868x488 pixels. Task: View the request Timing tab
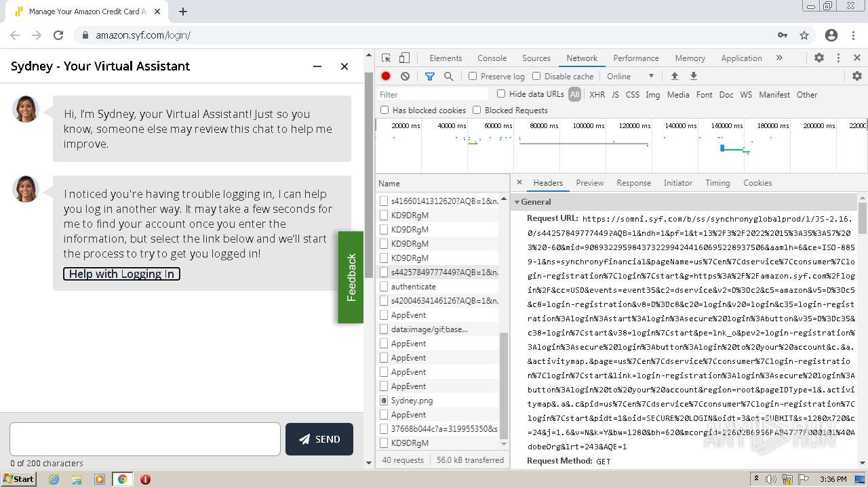point(717,183)
